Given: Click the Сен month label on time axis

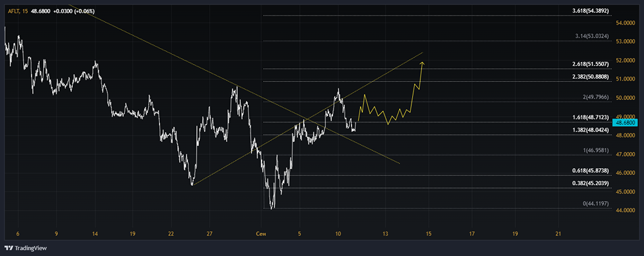Looking at the screenshot, I should pos(261,234).
